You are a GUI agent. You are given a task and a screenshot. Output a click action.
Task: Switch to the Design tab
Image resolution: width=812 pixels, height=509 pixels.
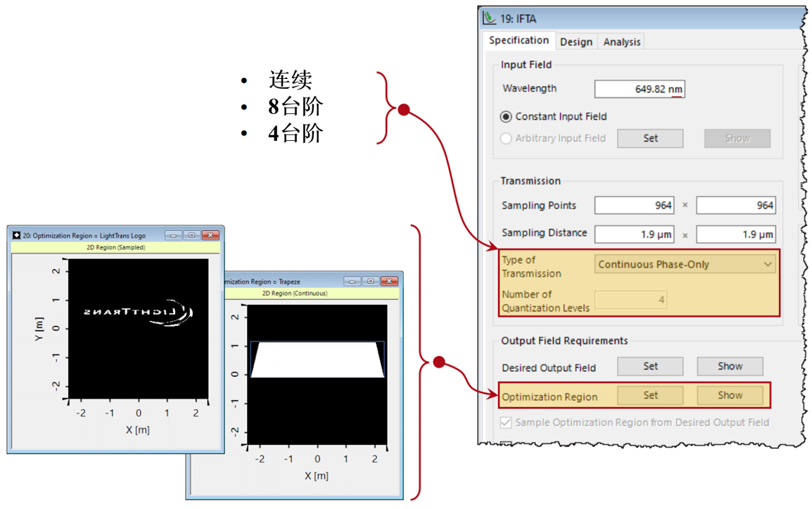tap(576, 42)
